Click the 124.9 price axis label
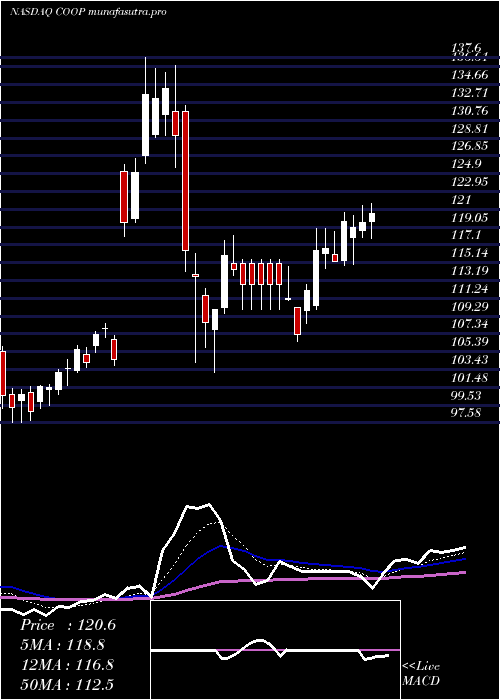 [467, 164]
